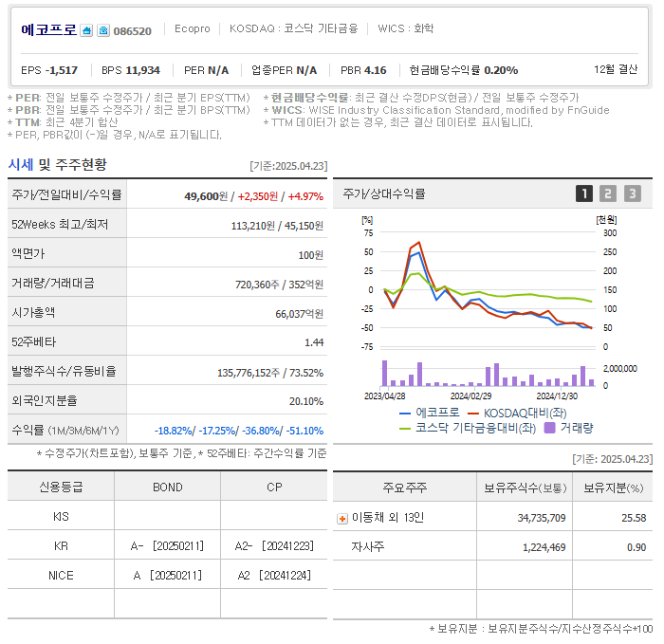Select the 1M return -18.82%

pyautogui.click(x=174, y=431)
